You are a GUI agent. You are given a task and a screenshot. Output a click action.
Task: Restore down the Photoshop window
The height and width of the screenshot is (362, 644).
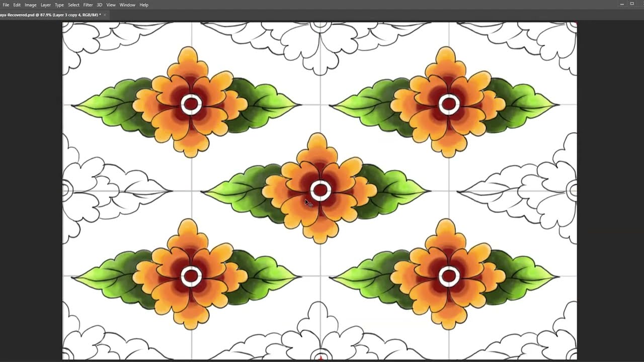tap(632, 4)
